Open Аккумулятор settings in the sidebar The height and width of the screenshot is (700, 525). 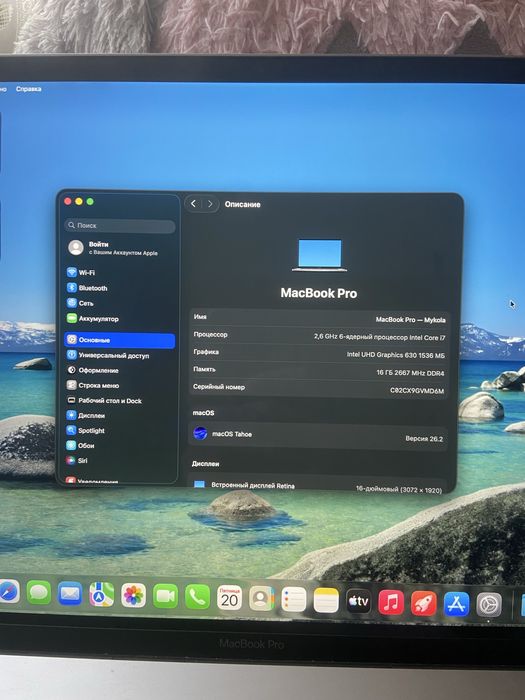click(x=93, y=318)
